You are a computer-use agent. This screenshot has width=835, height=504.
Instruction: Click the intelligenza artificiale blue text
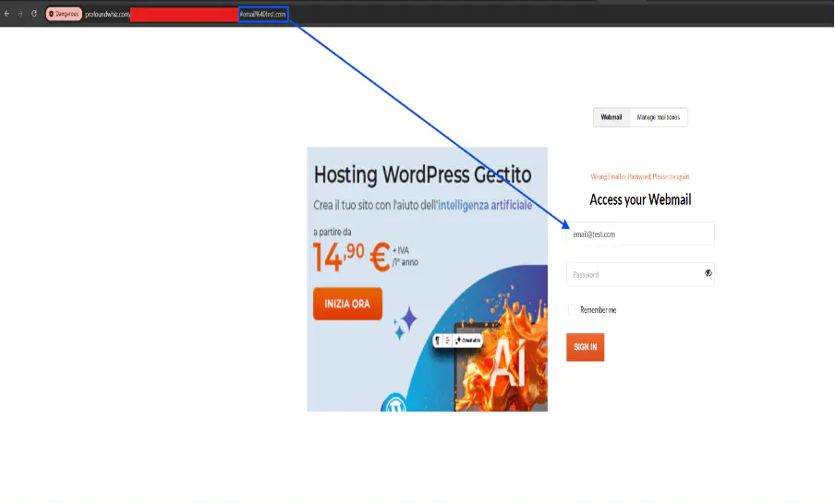[x=486, y=205]
